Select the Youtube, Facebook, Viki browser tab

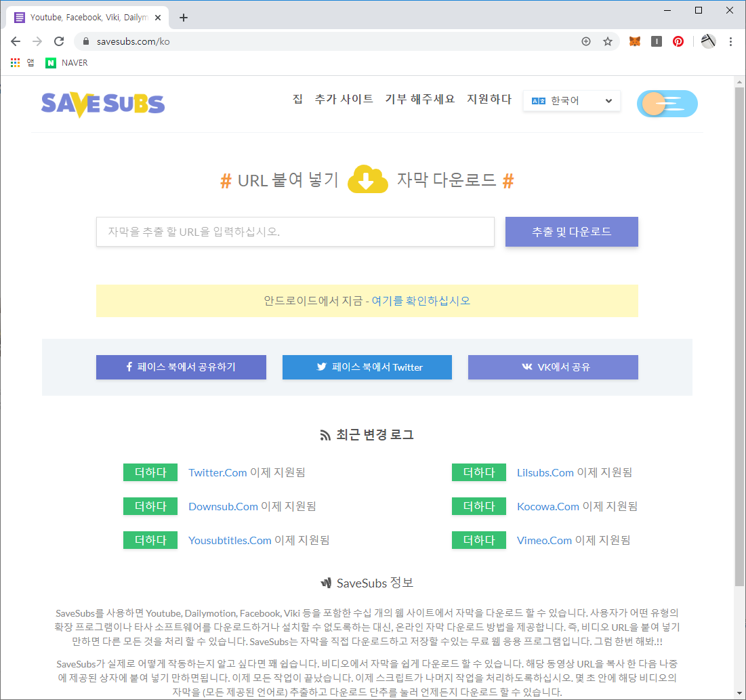point(87,18)
